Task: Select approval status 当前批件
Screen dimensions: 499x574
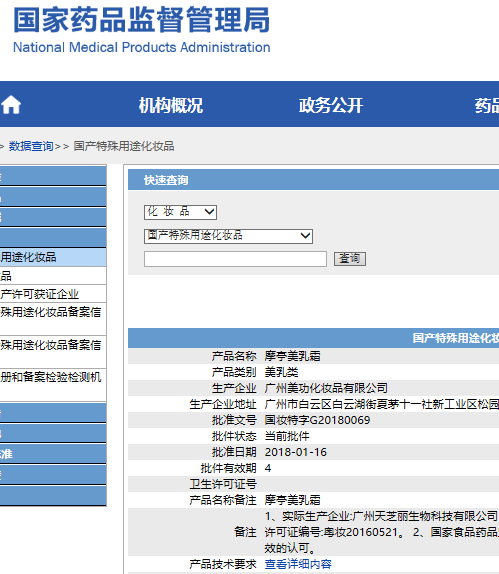Action: (287, 436)
